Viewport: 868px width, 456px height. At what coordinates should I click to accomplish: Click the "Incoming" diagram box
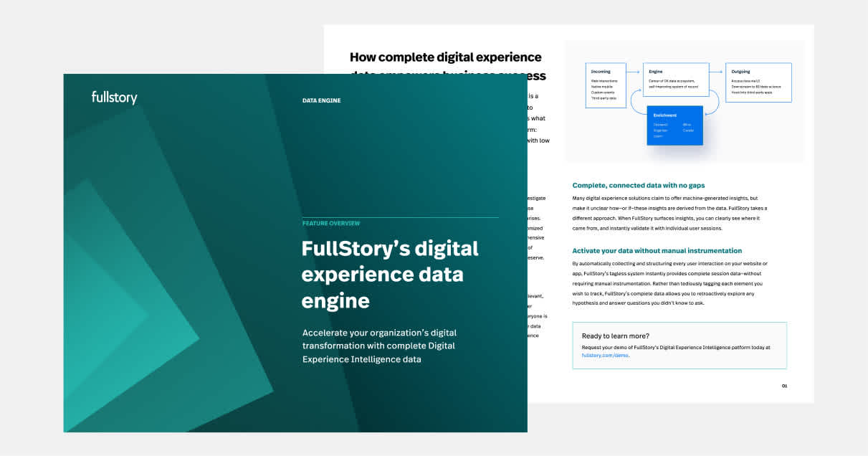click(606, 86)
